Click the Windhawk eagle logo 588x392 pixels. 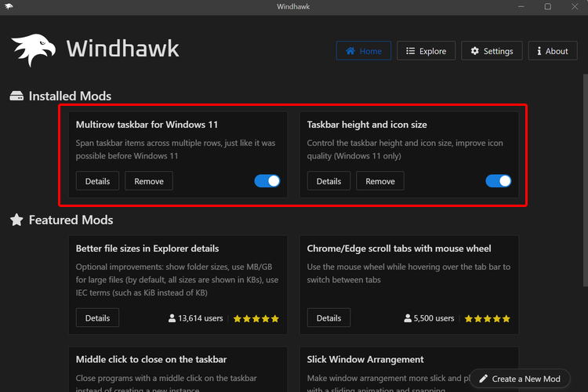[x=34, y=50]
